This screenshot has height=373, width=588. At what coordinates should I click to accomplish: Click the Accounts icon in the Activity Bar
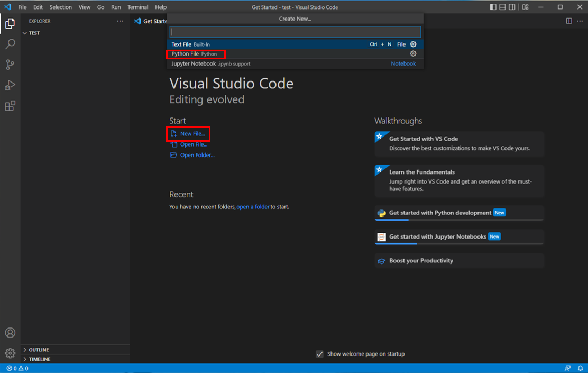click(10, 333)
